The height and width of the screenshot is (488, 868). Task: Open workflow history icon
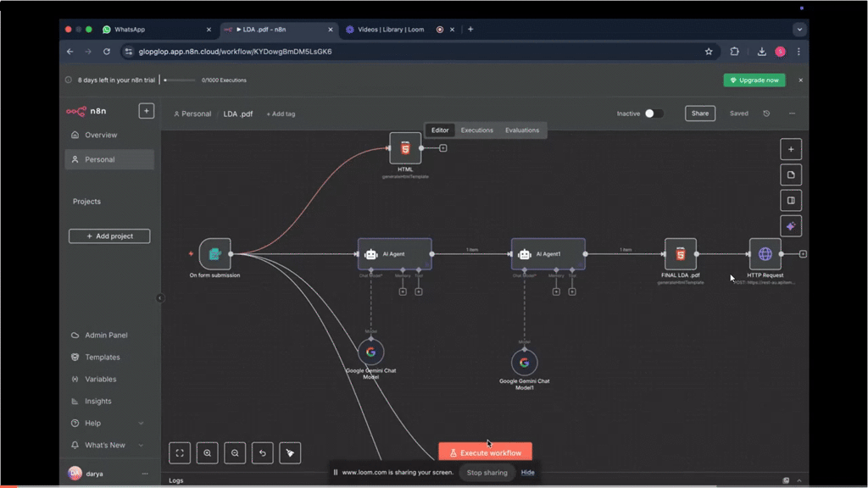coord(766,114)
